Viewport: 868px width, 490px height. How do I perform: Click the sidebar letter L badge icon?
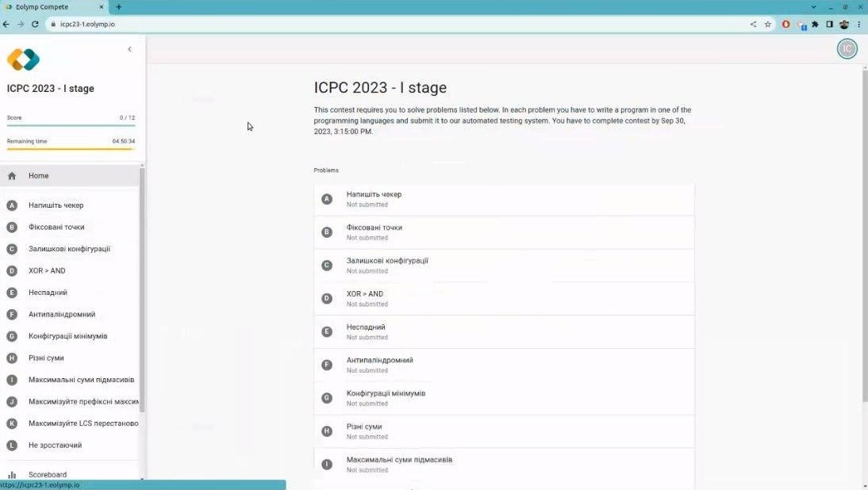tap(12, 446)
